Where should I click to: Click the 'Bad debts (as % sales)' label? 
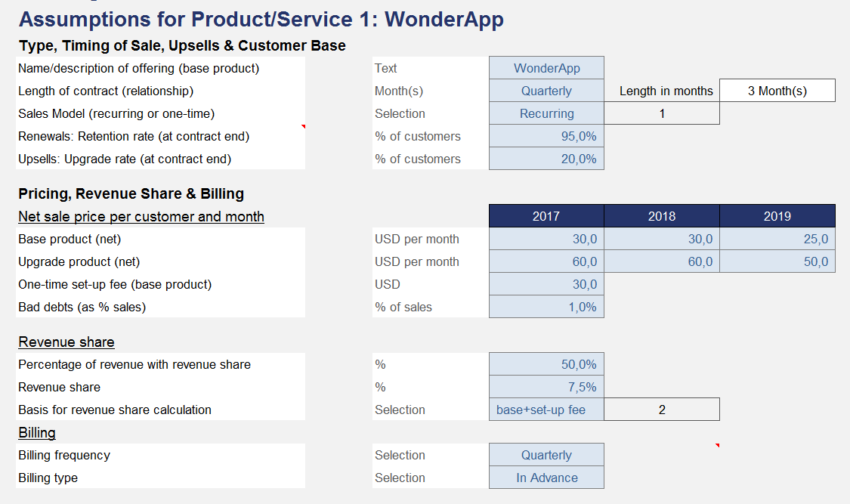click(x=82, y=308)
